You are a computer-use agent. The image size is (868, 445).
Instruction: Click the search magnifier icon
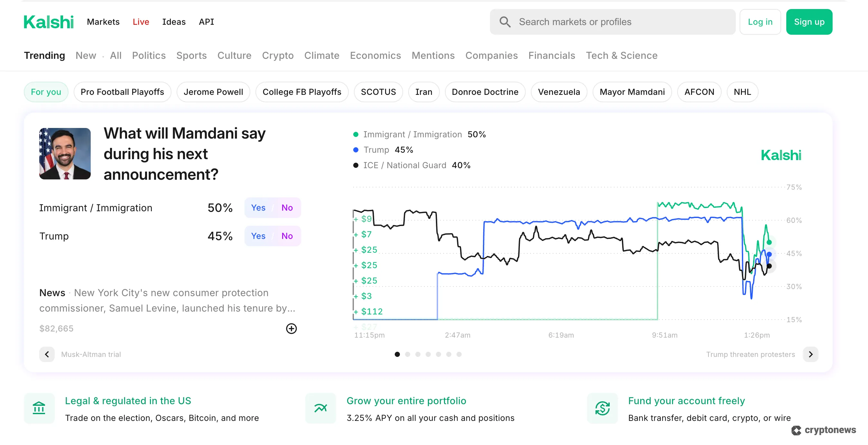(505, 22)
